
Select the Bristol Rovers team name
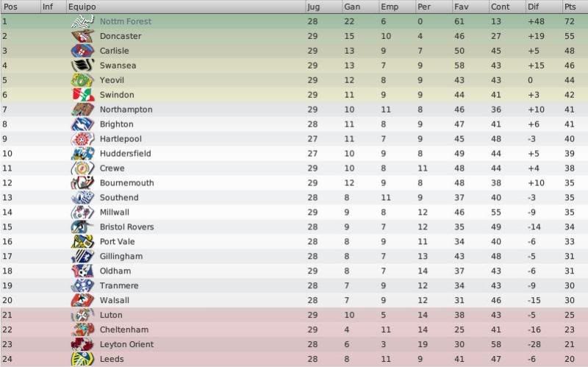point(126,227)
